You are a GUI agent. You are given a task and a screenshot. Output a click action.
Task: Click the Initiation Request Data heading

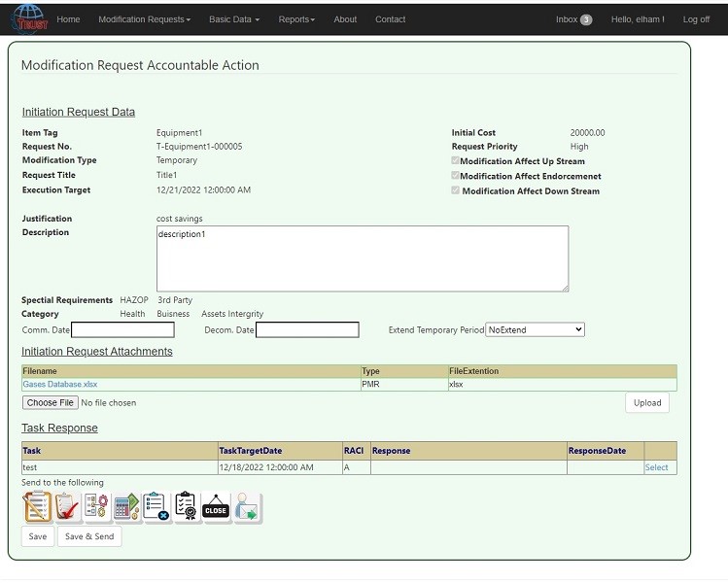[79, 112]
